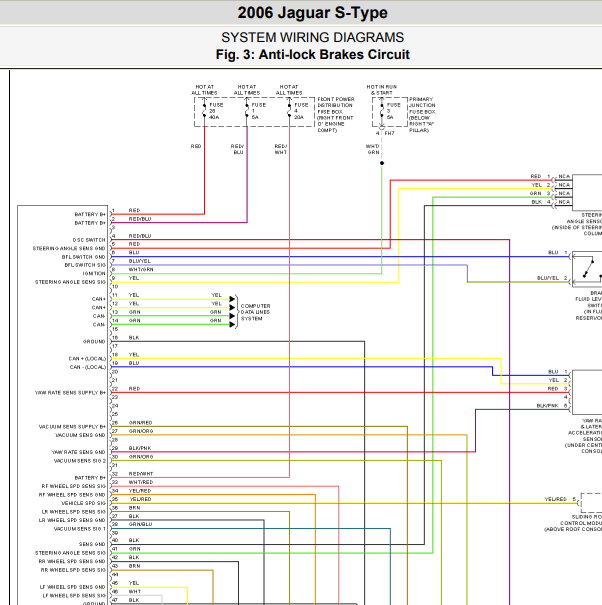Image resolution: width=602 pixels, height=605 pixels.
Task: Click the "GROUND" label at pin 16
Action: (94, 342)
